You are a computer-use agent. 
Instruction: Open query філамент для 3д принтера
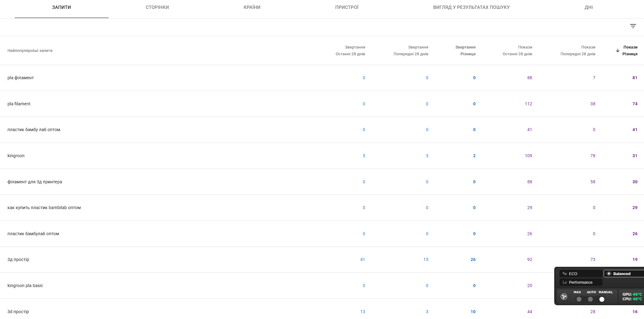(322, 182)
